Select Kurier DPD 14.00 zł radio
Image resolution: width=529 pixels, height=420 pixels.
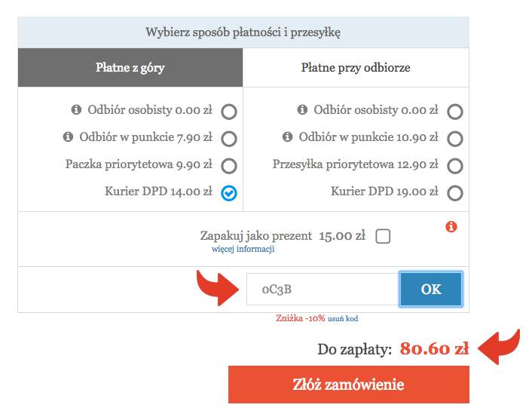pyautogui.click(x=229, y=194)
